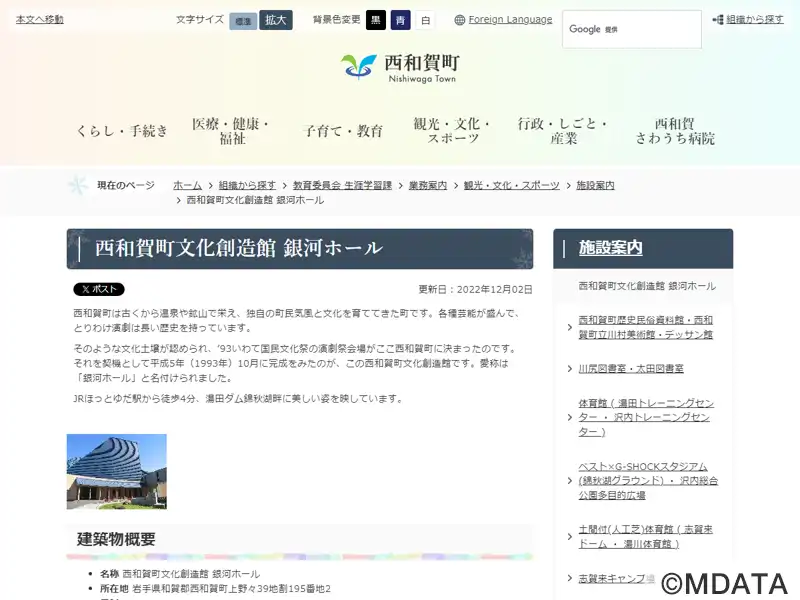
Task: Skip to content via 本文へ移動
Action: coord(40,20)
